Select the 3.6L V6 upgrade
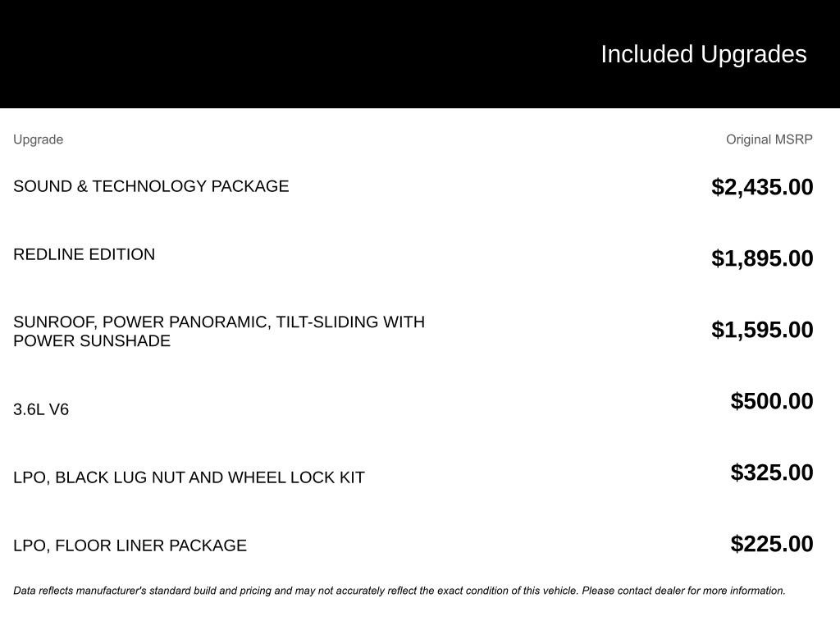 41,409
